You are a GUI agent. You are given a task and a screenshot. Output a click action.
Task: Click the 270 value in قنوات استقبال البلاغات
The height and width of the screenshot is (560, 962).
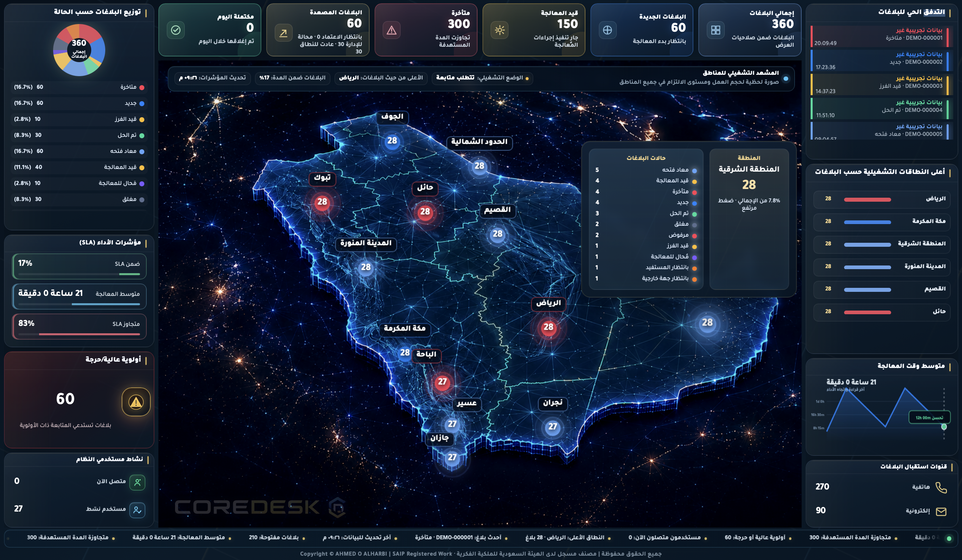click(822, 487)
